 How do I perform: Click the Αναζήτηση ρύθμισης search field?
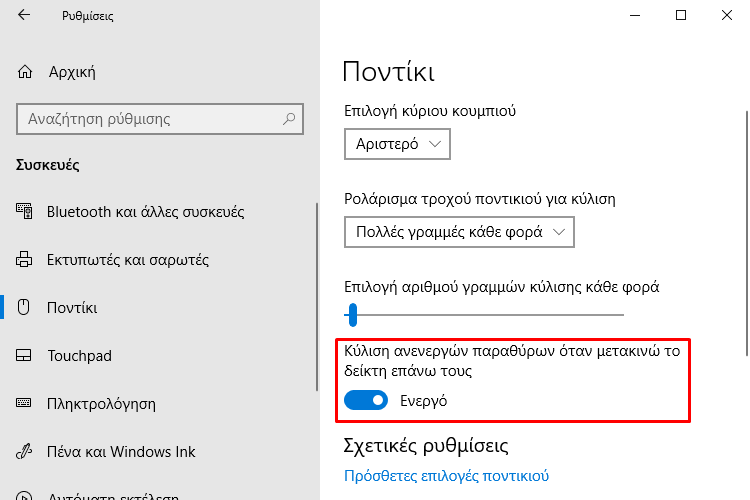click(x=160, y=119)
